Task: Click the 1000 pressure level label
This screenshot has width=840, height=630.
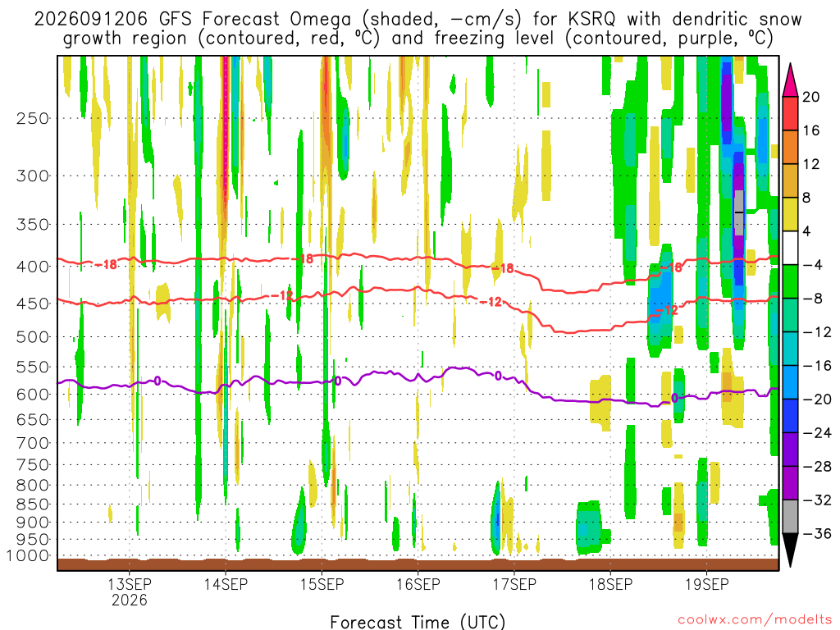Action: 28,556
